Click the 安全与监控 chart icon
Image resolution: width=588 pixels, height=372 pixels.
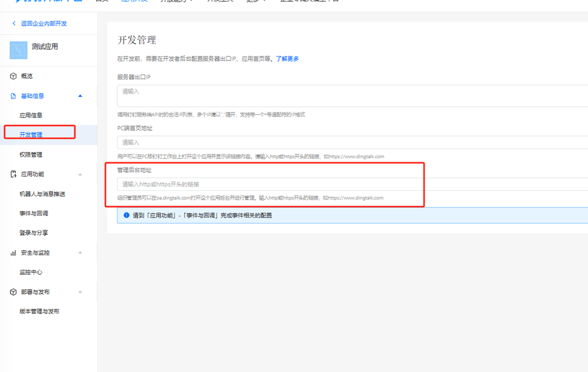[x=13, y=252]
